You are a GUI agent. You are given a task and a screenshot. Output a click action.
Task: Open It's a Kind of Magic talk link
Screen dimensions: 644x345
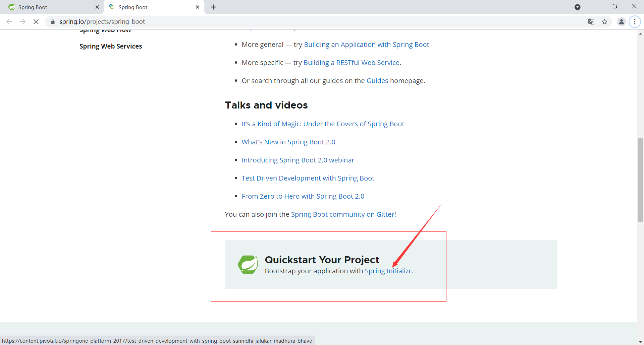tap(323, 124)
